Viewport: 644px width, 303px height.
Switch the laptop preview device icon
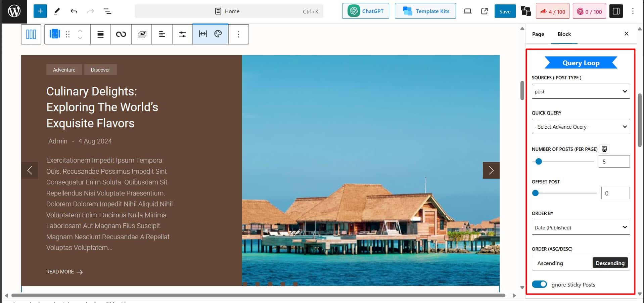[467, 11]
